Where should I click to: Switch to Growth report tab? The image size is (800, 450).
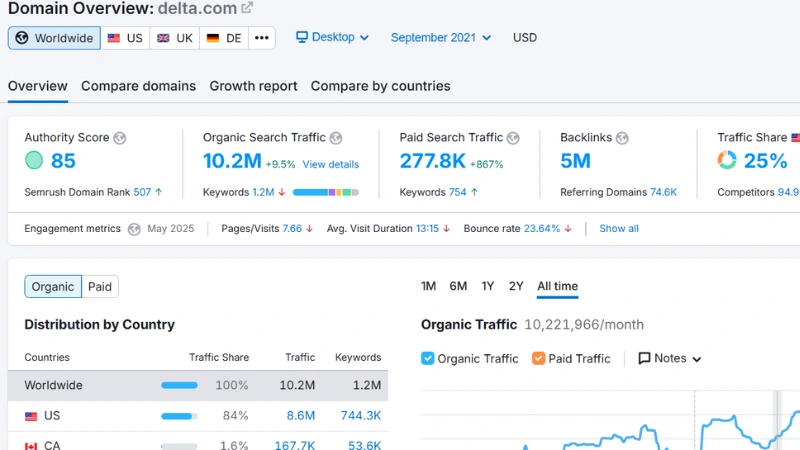253,86
